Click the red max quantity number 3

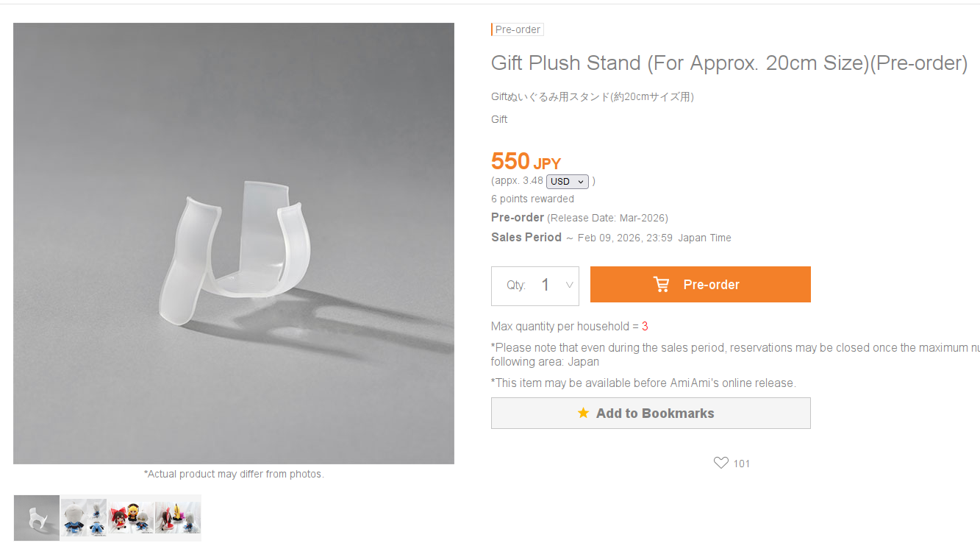(x=645, y=326)
